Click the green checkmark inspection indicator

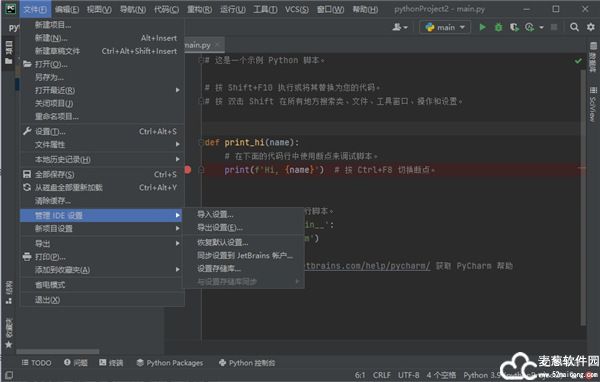[x=578, y=60]
